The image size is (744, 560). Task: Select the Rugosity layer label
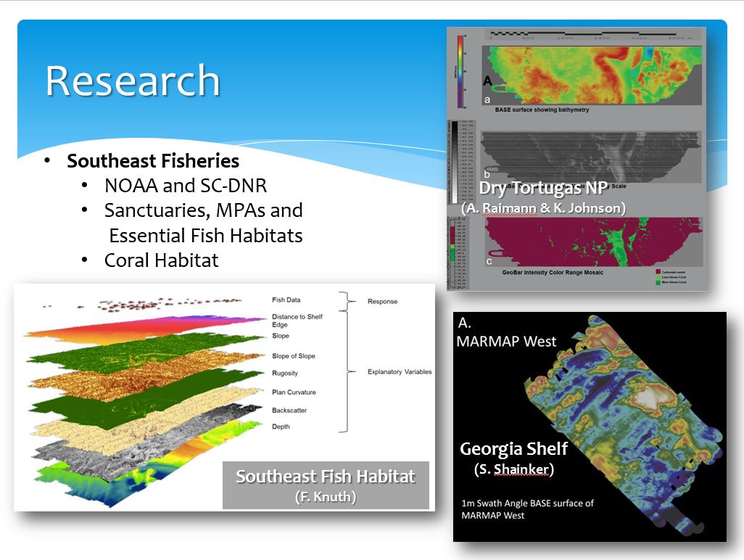point(285,374)
